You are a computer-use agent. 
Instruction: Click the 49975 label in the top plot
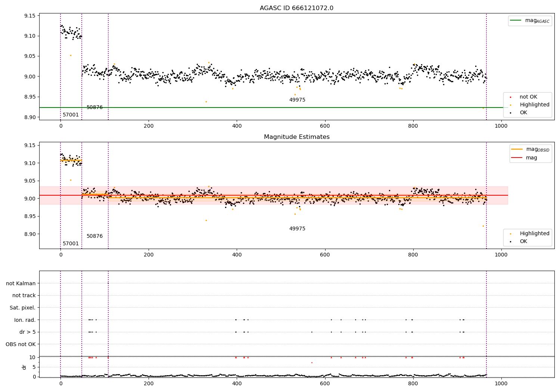(297, 100)
